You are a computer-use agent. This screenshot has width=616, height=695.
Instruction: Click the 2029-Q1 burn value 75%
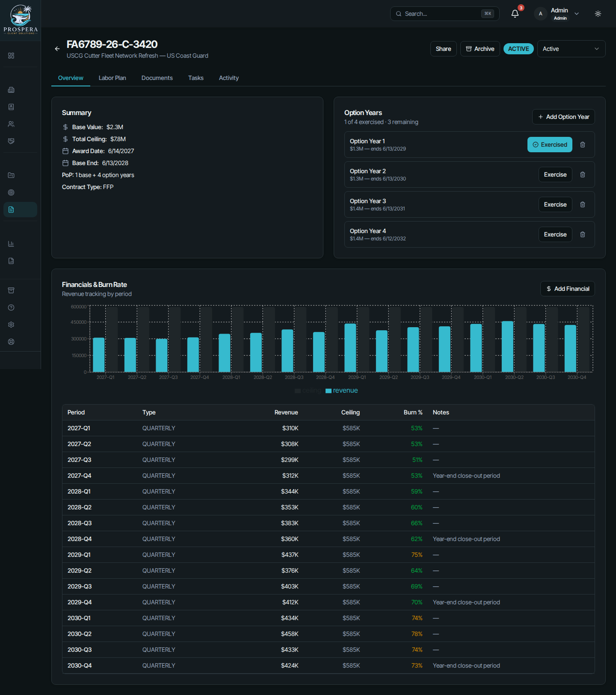point(417,555)
